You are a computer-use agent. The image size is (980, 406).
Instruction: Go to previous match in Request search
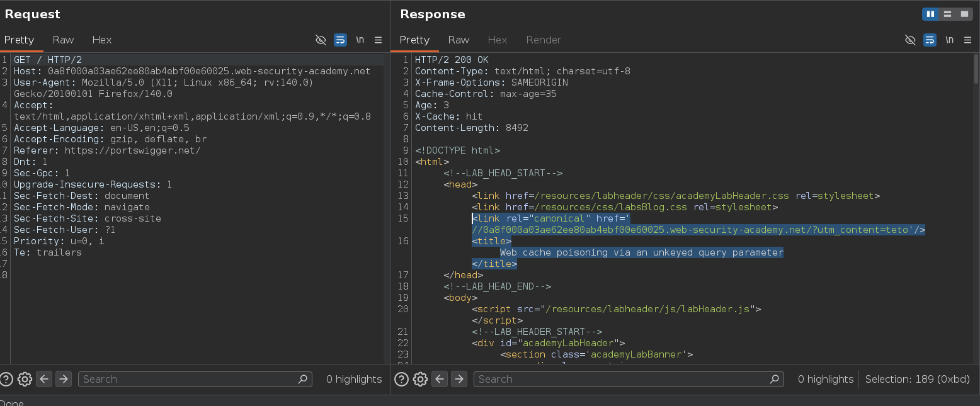[x=44, y=379]
